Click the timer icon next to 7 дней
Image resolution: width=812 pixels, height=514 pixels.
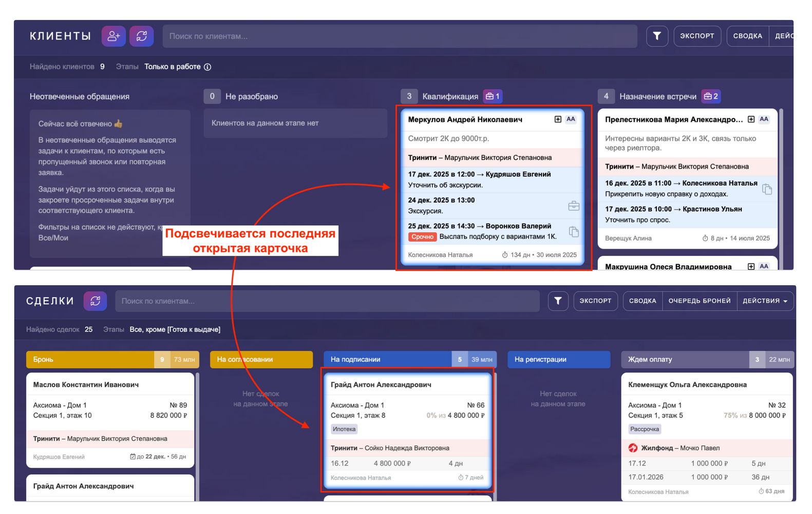coord(461,478)
